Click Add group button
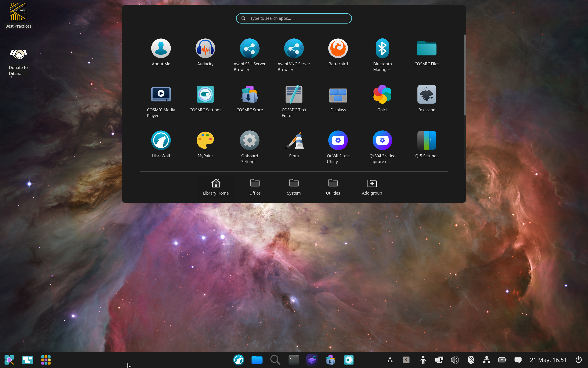This screenshot has height=368, width=588. click(372, 187)
